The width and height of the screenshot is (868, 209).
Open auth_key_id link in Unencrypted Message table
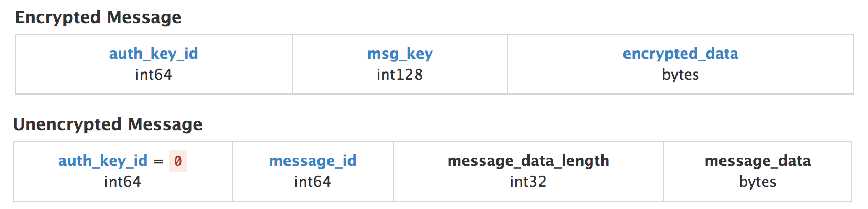pos(103,161)
